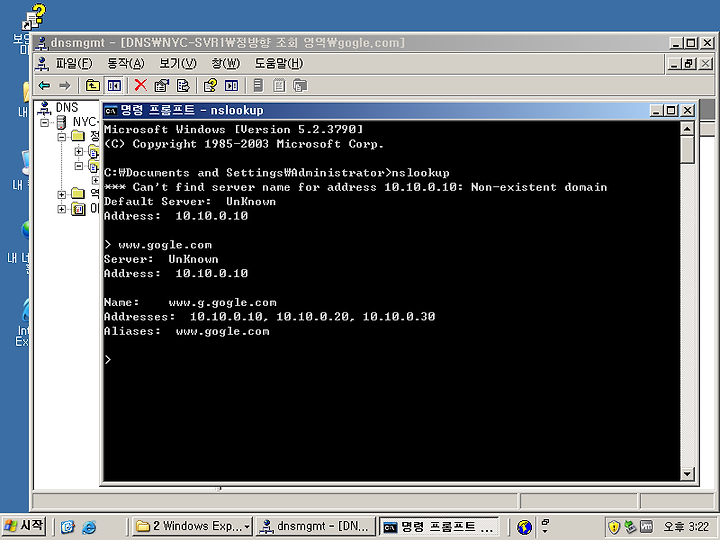Open the 시작 Start button
This screenshot has width=720, height=540.
point(24,526)
